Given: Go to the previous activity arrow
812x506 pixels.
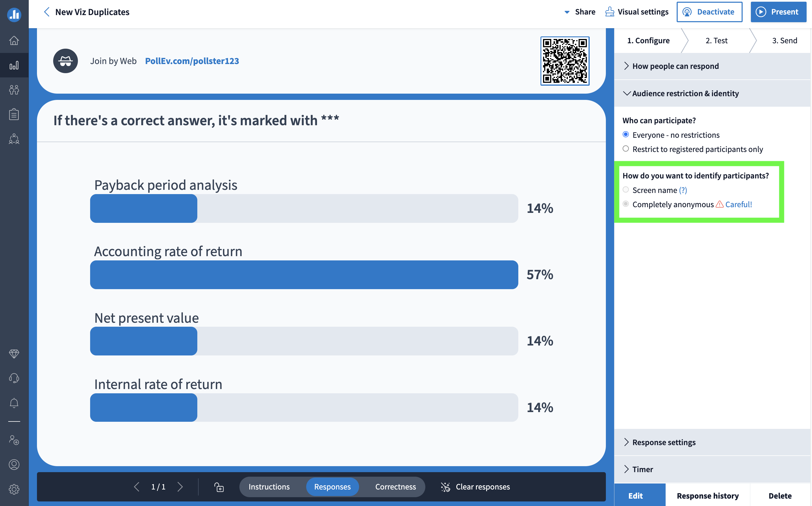Looking at the screenshot, I should tap(136, 487).
